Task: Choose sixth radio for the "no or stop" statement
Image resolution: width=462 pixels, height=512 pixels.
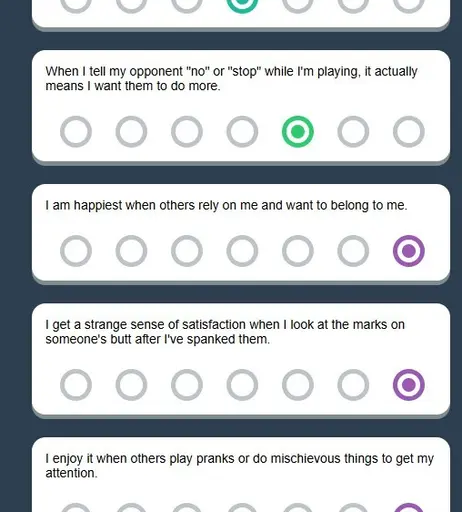Action: [353, 132]
